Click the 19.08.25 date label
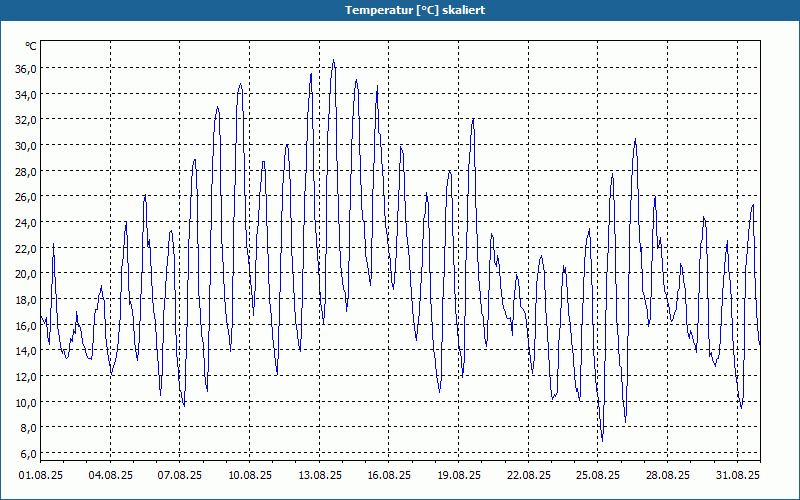 click(x=459, y=475)
